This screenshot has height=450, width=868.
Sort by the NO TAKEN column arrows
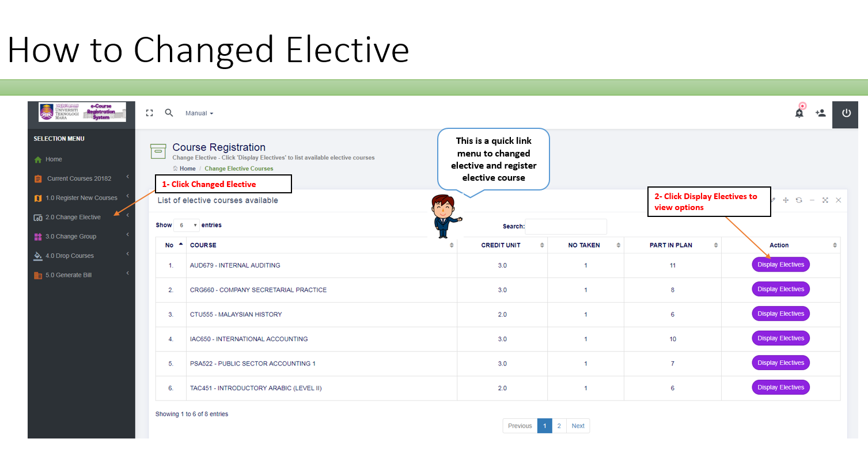coord(619,245)
